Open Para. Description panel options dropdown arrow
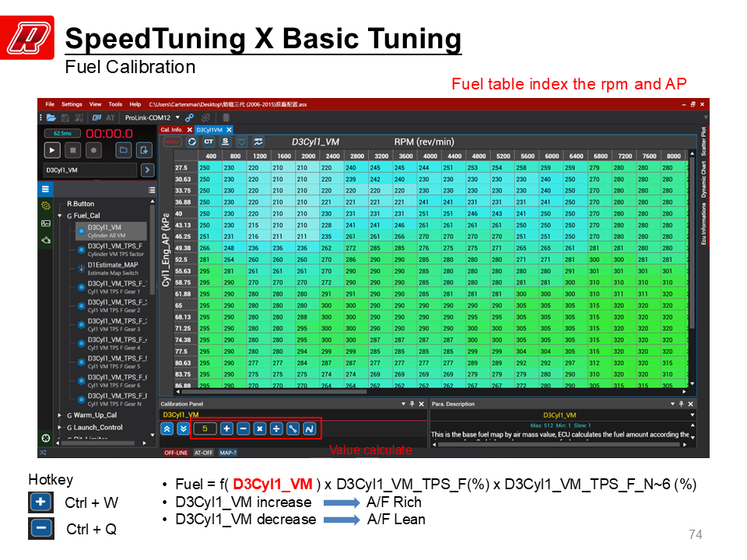Viewport: 747px width, 560px height. (672, 404)
